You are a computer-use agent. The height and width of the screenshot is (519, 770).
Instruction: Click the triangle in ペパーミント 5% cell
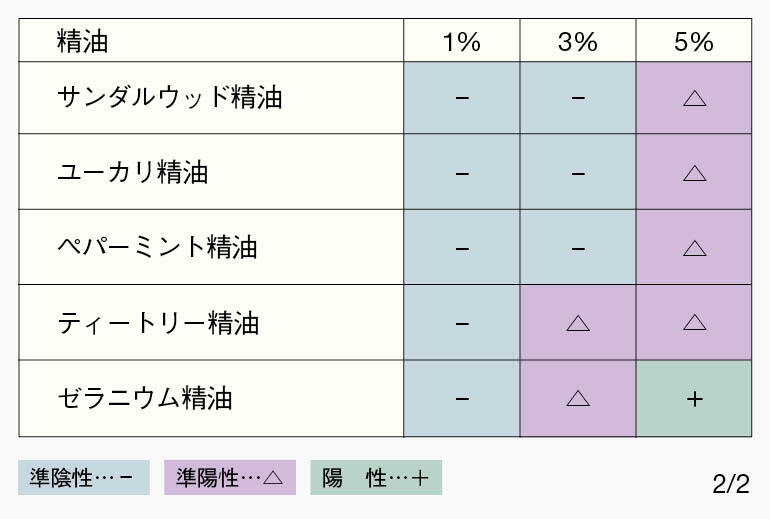point(694,248)
